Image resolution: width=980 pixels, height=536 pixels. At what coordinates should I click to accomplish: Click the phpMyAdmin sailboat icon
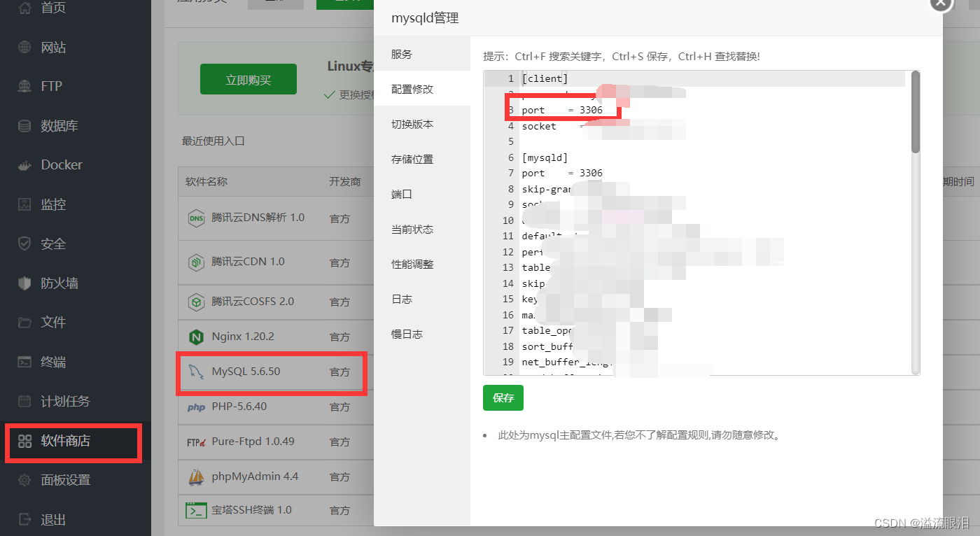197,477
